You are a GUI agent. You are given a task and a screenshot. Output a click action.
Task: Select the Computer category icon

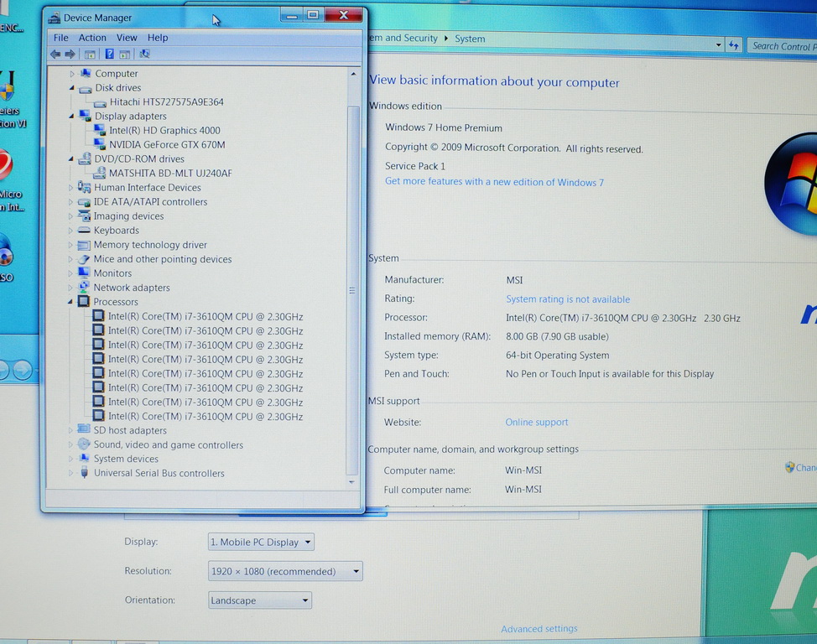[x=86, y=74]
